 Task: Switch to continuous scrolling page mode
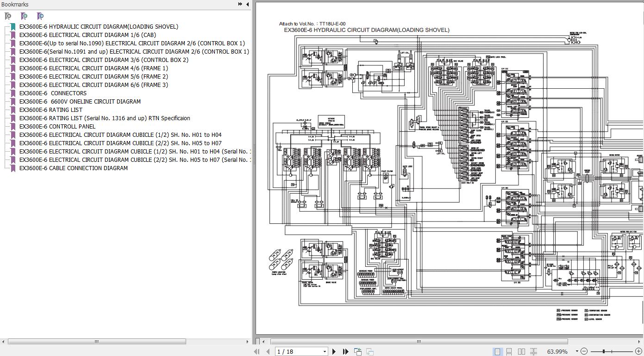point(509,351)
